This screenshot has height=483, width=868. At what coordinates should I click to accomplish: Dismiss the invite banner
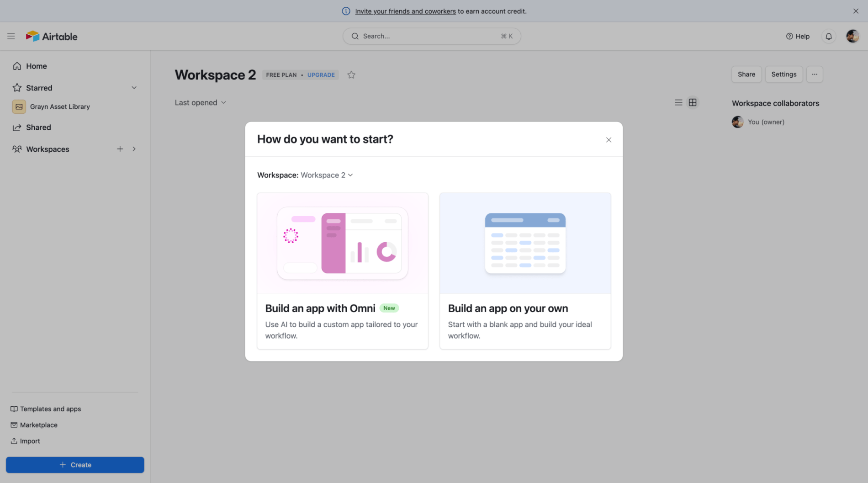click(856, 11)
